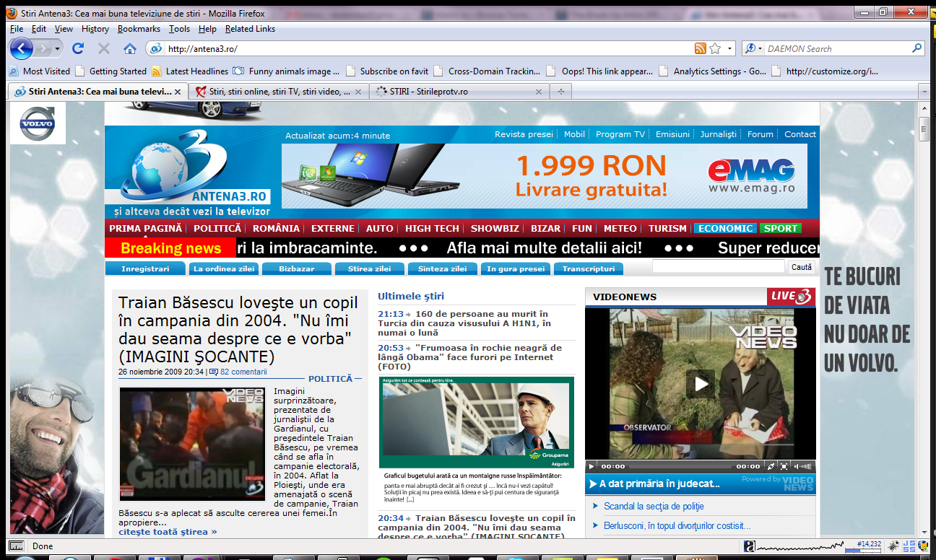Open the ECONOMIC navigation section

click(726, 228)
